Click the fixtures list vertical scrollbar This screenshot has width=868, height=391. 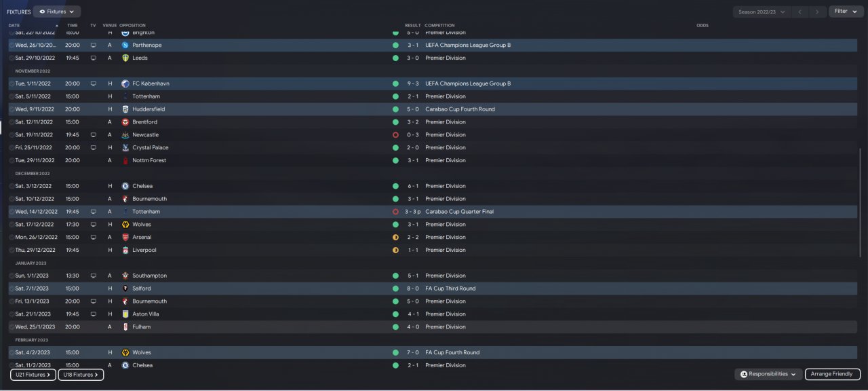859,204
